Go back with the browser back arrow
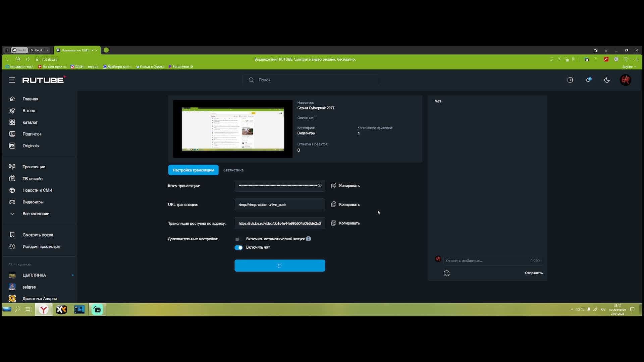The image size is (644, 362). coord(7,59)
